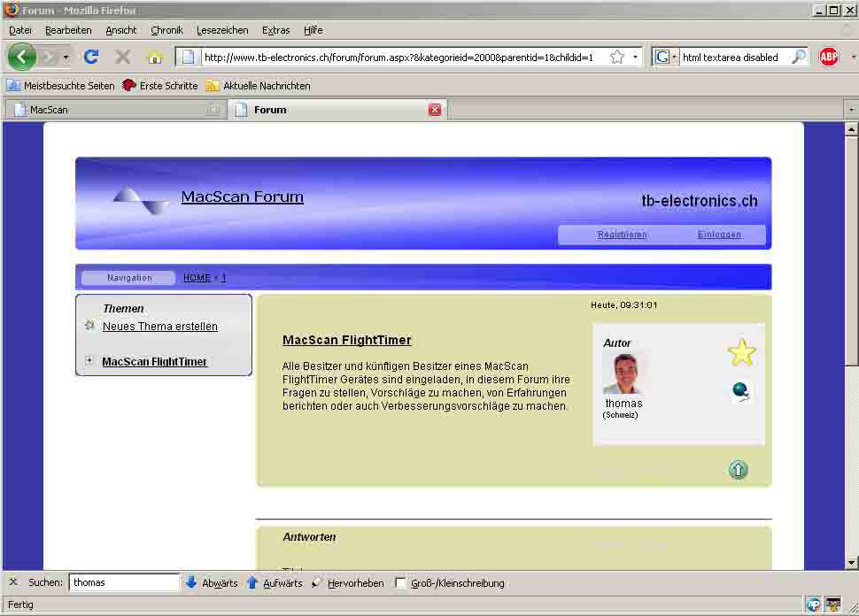Viewport: 859px width, 616px height.
Task: Open MacScan FlightTimer in Themen sidebar
Action: pyautogui.click(x=154, y=361)
